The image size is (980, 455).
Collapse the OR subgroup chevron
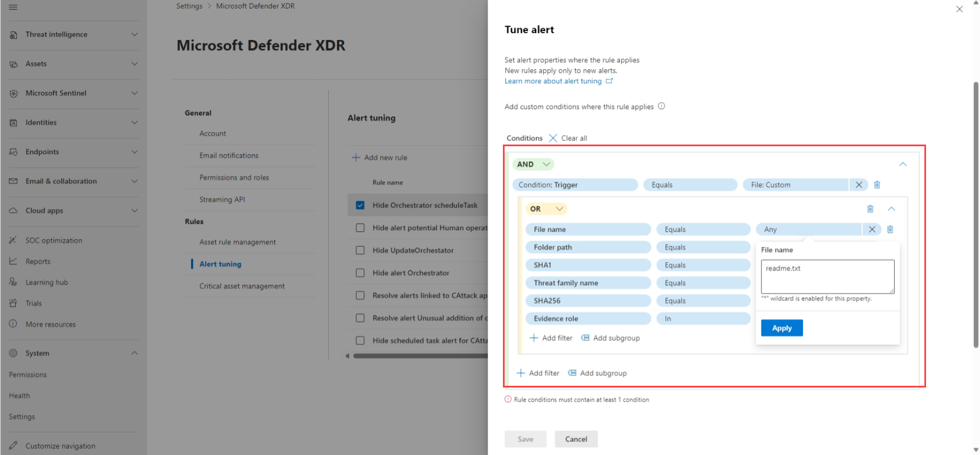tap(891, 209)
